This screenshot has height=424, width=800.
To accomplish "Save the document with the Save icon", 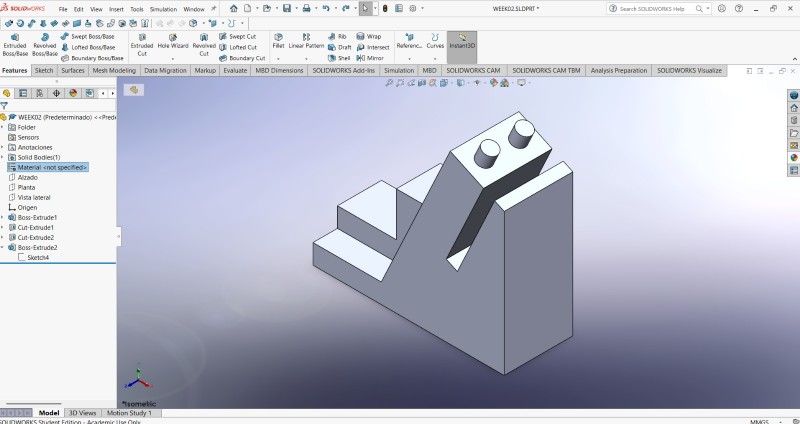I will tap(287, 9).
